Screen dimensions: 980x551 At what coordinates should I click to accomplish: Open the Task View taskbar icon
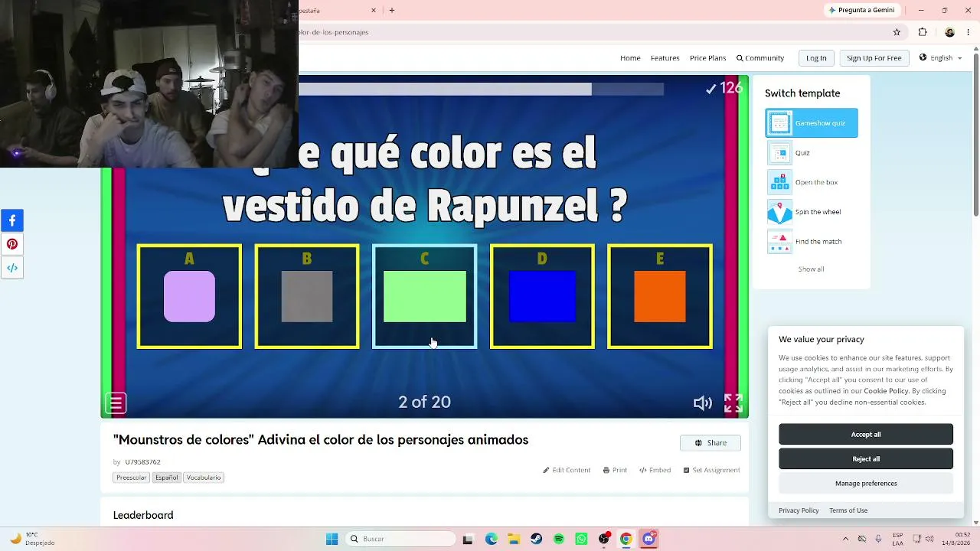(x=468, y=539)
